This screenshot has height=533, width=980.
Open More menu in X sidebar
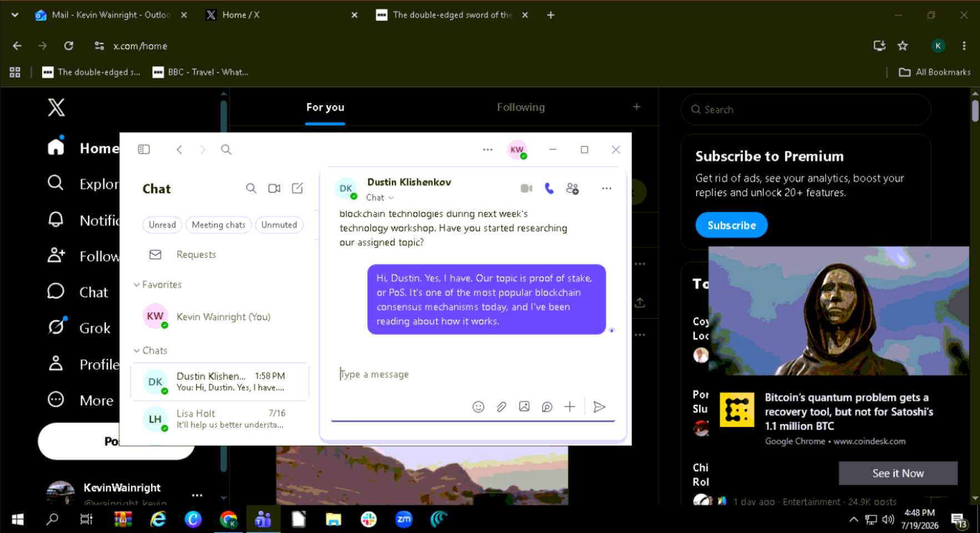[x=80, y=400]
